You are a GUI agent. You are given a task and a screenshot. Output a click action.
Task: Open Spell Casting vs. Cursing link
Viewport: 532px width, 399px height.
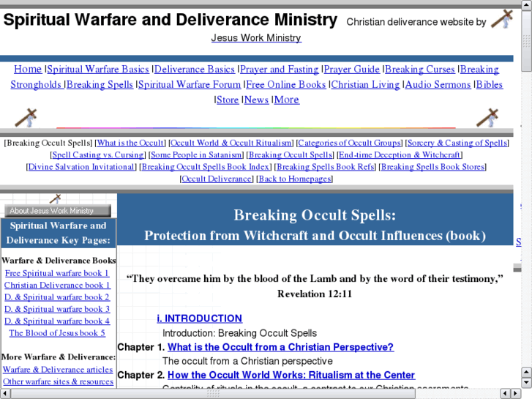[98, 155]
